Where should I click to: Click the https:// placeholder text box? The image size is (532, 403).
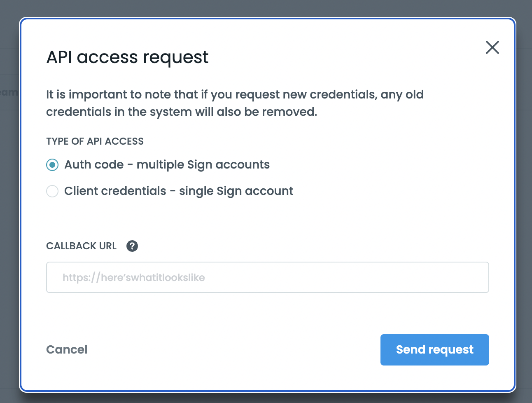(267, 277)
